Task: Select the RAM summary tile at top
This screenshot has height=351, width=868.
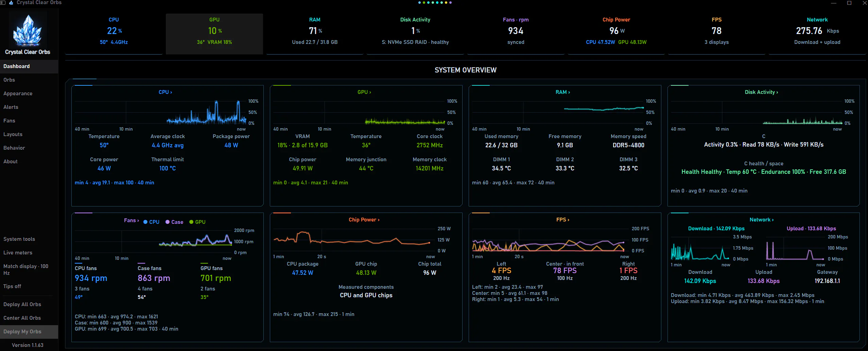Action: (x=315, y=34)
